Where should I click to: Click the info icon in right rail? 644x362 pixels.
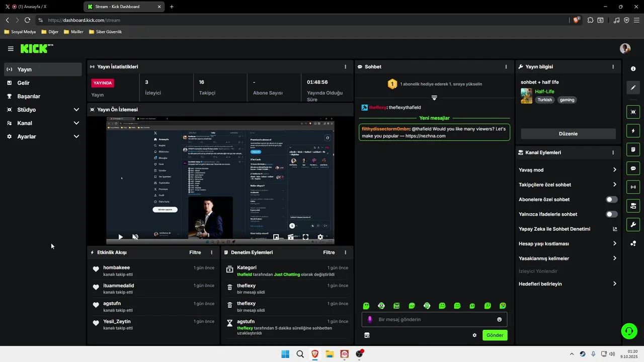click(x=633, y=68)
